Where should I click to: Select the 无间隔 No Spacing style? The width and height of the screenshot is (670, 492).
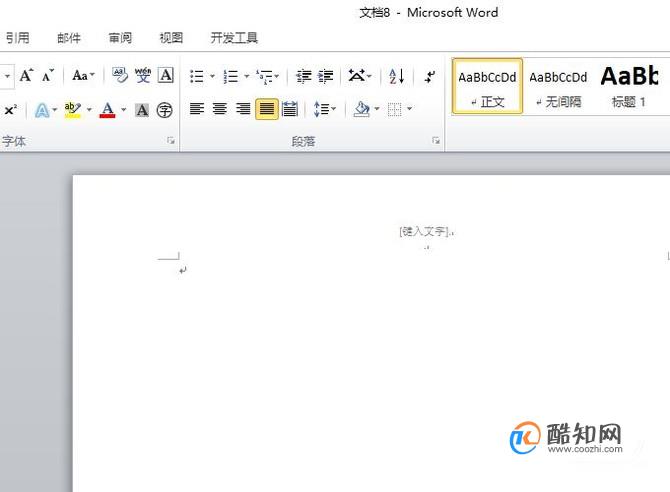click(x=558, y=87)
